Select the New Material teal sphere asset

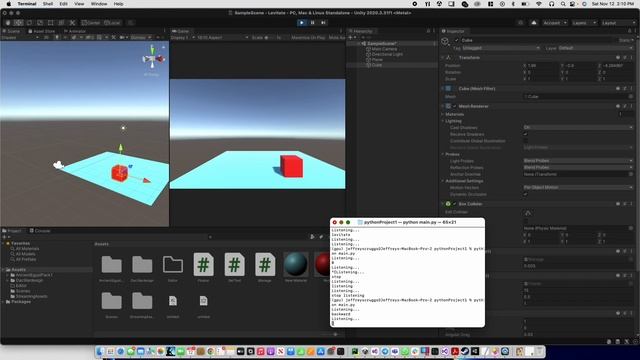pyautogui.click(x=296, y=264)
